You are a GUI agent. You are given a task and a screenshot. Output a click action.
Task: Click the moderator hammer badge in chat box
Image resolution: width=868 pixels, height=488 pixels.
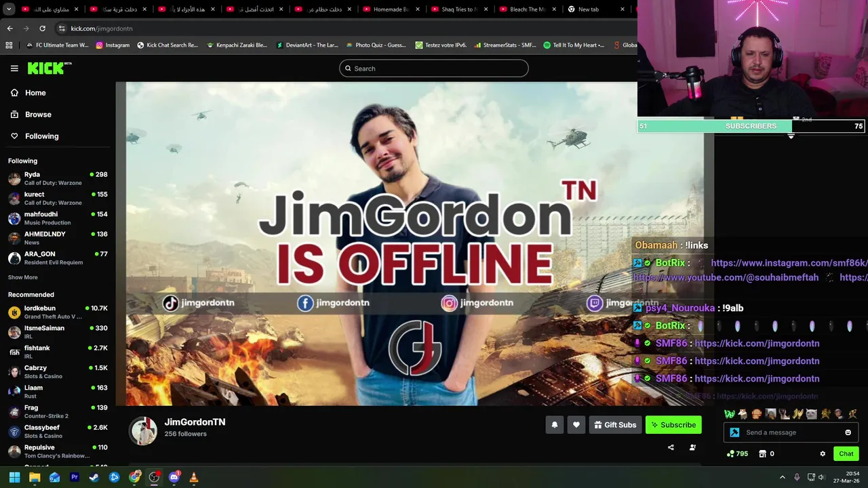click(x=734, y=432)
